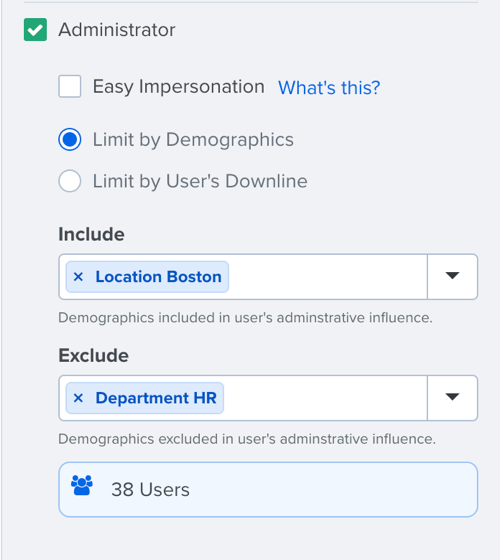Click the Administrator label text
500x560 pixels.
[x=117, y=30]
